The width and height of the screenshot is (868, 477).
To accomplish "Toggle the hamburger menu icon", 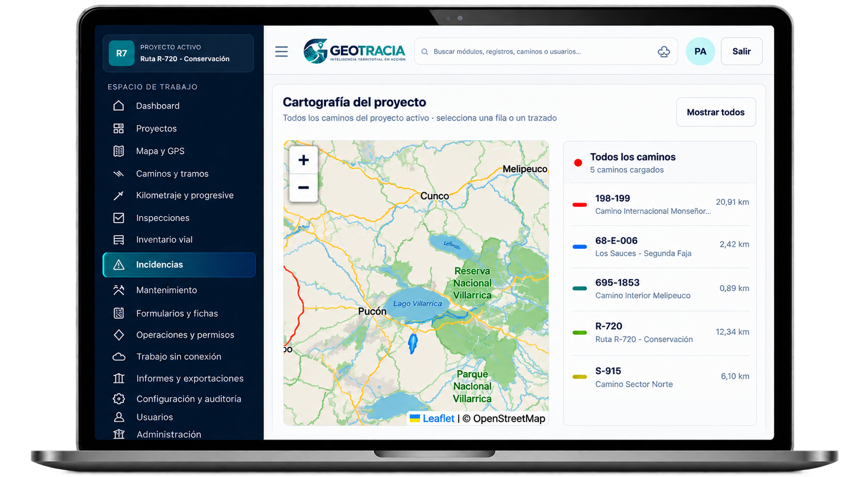I will pos(281,51).
